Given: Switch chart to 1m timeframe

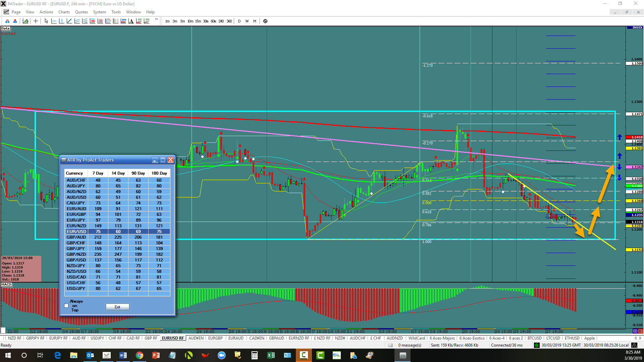Looking at the screenshot, I should click(x=167, y=21).
